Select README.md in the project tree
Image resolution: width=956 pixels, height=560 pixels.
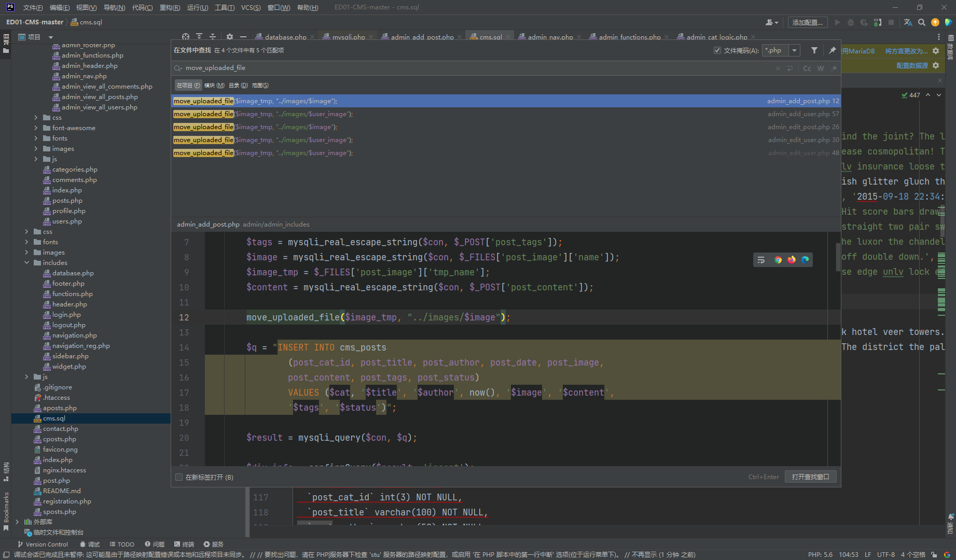click(62, 491)
